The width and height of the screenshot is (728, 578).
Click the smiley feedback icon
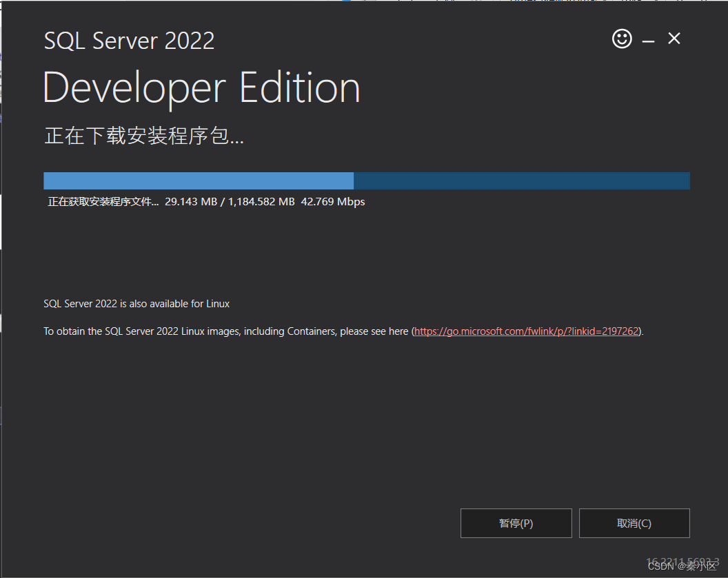(x=622, y=39)
